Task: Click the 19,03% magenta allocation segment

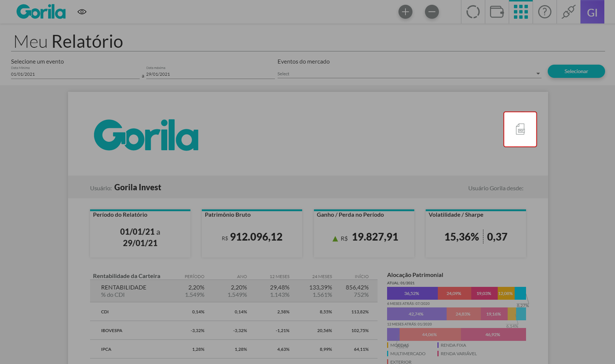Action: tap(484, 293)
